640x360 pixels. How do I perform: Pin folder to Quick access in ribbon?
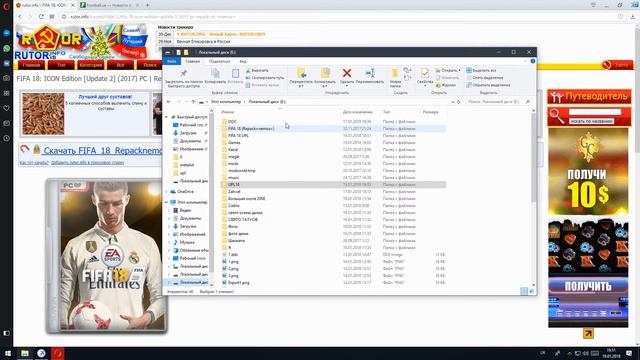click(x=184, y=78)
